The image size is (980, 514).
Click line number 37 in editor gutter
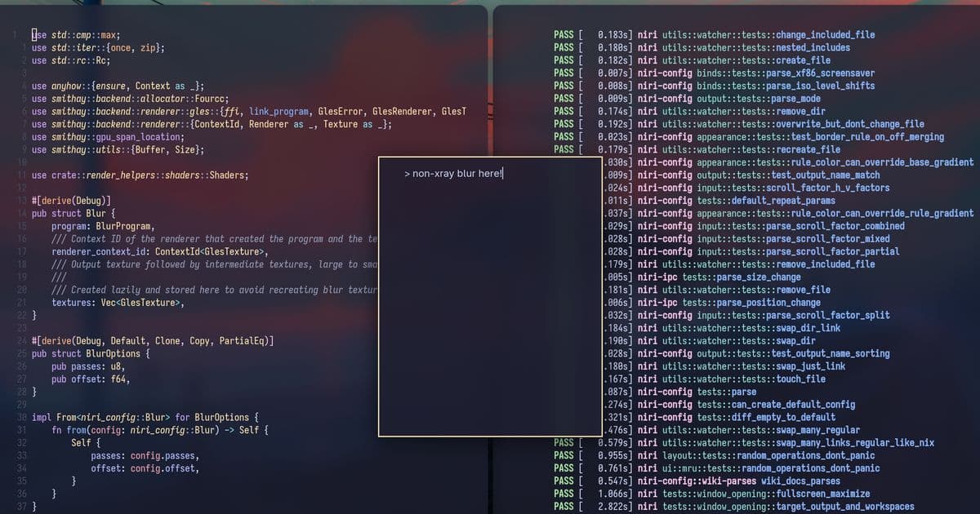21,507
